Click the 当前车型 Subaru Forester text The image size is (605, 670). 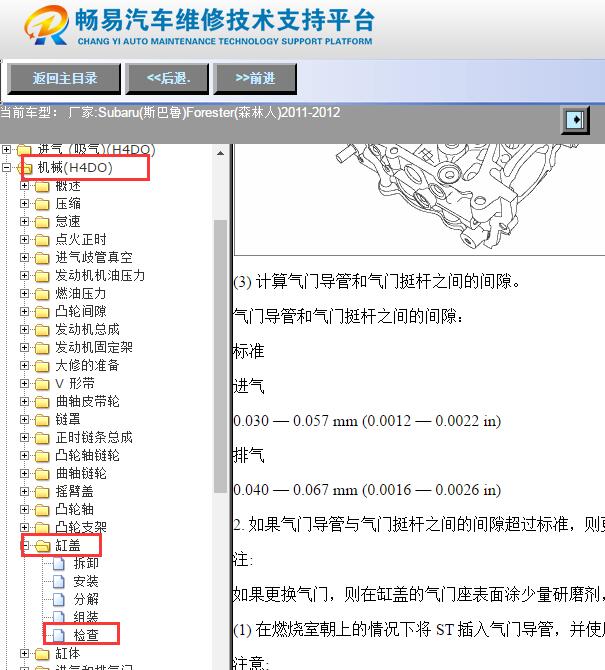click(x=170, y=113)
